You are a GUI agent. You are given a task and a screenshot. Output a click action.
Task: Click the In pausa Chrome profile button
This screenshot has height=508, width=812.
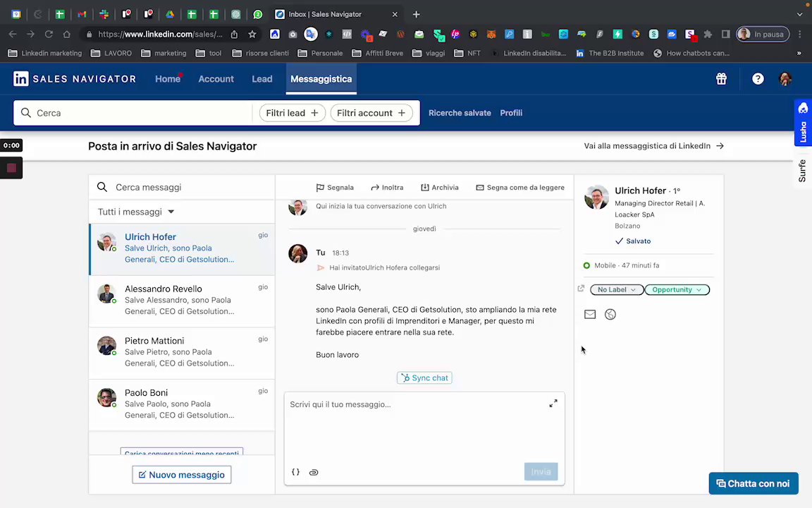763,34
